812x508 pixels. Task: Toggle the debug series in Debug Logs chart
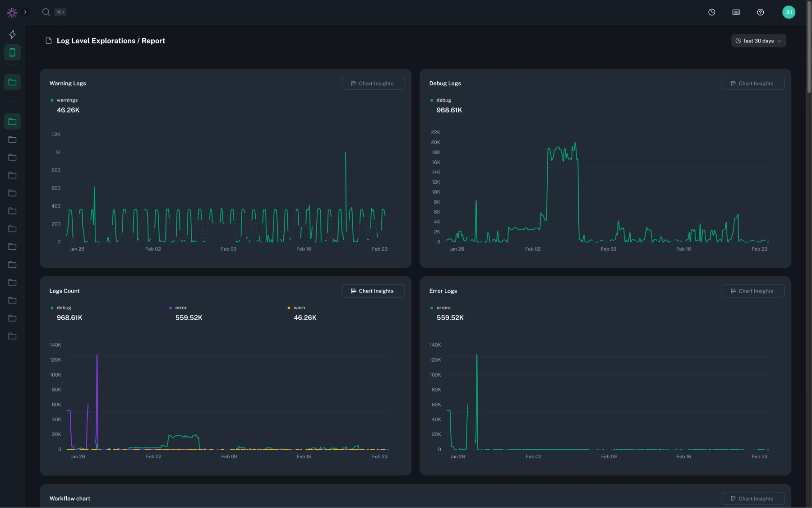coord(443,100)
